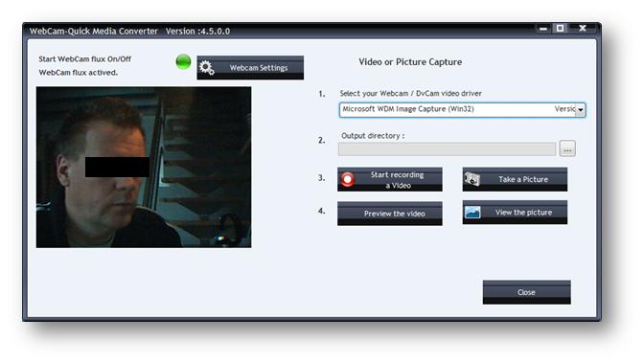
Task: Browse for output directory with ellipsis button
Action: point(567,148)
